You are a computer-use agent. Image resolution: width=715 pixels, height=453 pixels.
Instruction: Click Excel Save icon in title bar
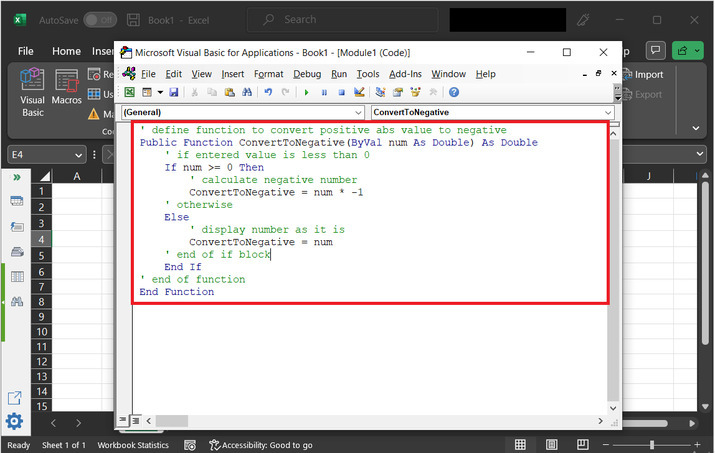[133, 20]
